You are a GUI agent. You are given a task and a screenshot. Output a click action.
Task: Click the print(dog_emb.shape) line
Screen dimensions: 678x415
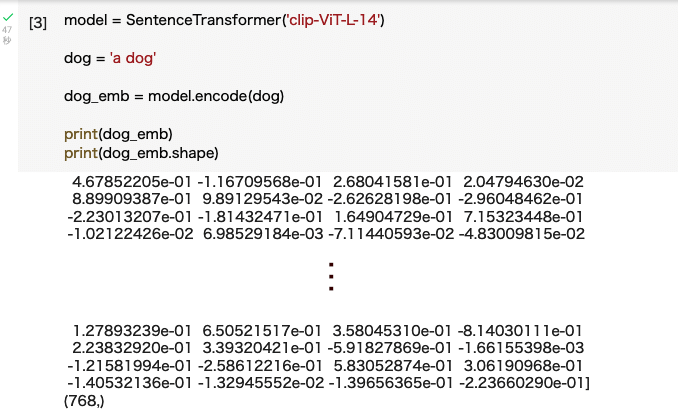141,153
